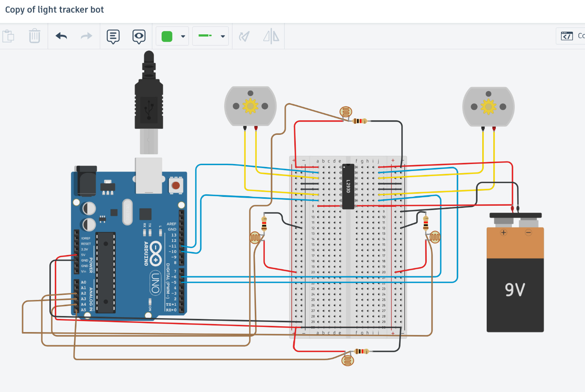Image resolution: width=585 pixels, height=392 pixels.
Task: Select the top photoresistor above breadboard
Action: pos(346,111)
